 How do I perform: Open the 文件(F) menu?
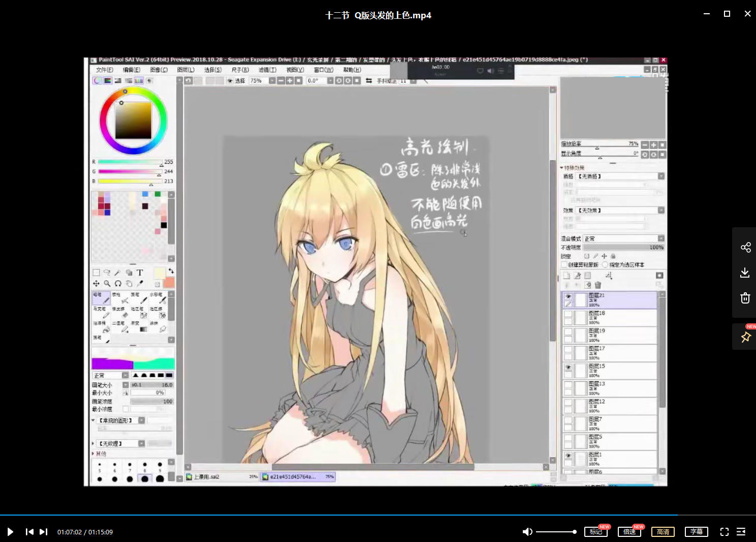tap(105, 70)
